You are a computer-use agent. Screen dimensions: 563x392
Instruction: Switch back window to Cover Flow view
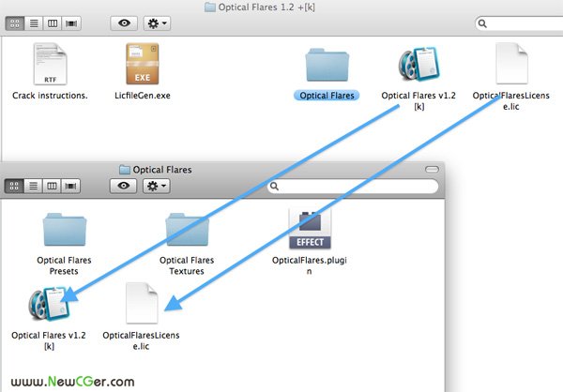[x=71, y=23]
